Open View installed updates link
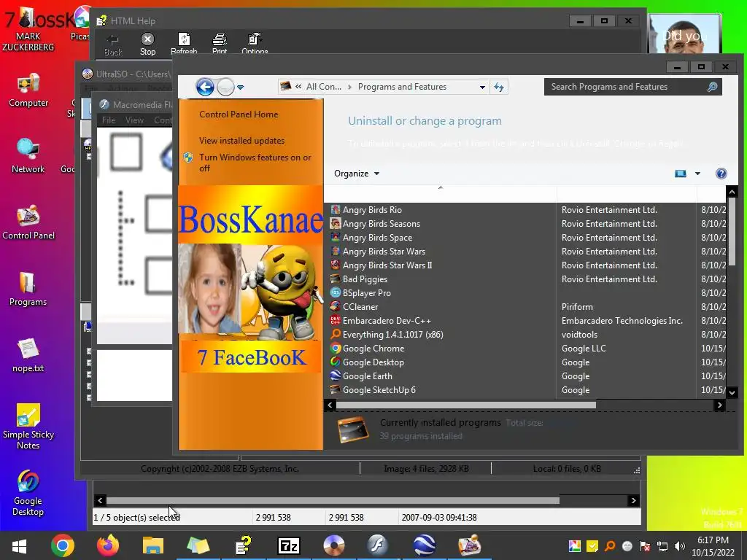Screen dimensions: 747x560 point(241,141)
